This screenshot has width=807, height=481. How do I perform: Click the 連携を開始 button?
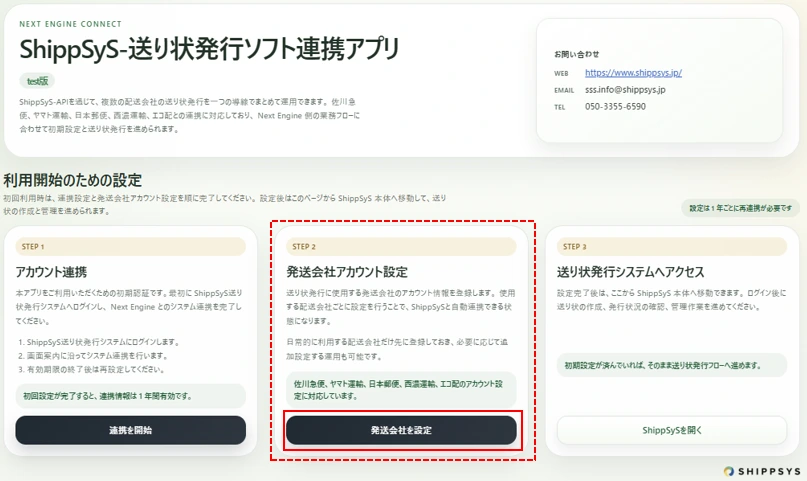click(x=130, y=430)
